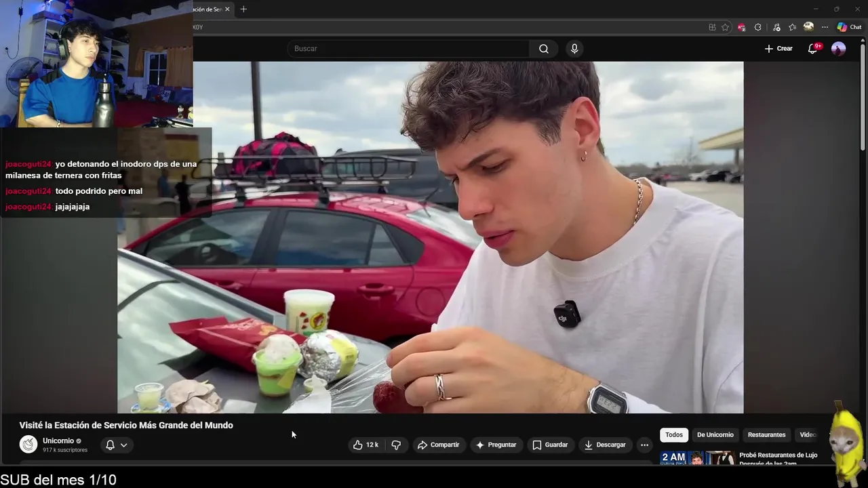Click the search magnifier button
This screenshot has width=868, height=488.
coord(544,49)
